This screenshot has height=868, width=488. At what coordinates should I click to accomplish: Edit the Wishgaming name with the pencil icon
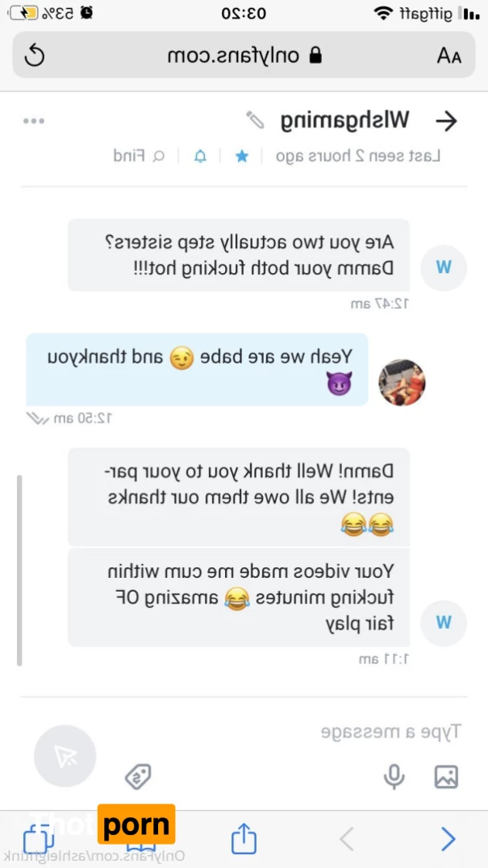click(x=256, y=120)
